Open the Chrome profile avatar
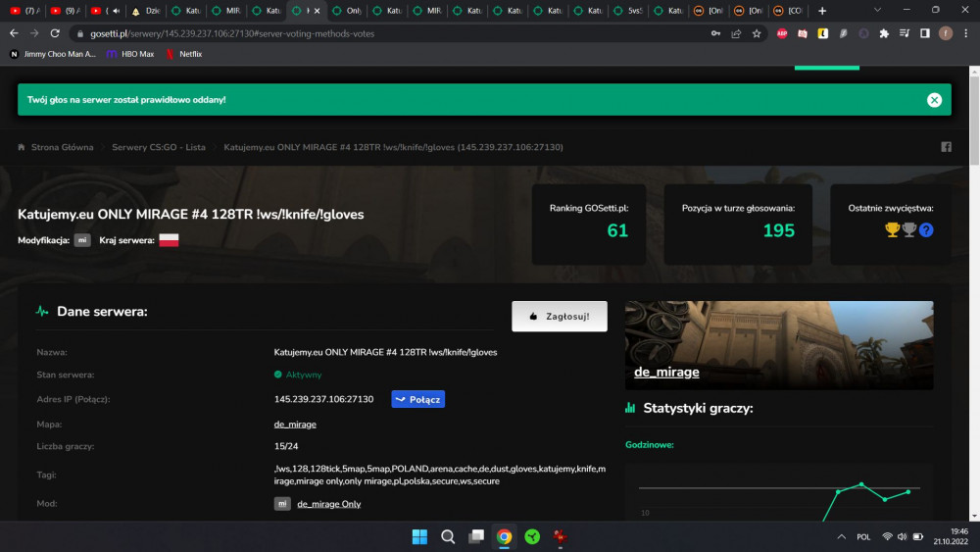 [x=946, y=33]
